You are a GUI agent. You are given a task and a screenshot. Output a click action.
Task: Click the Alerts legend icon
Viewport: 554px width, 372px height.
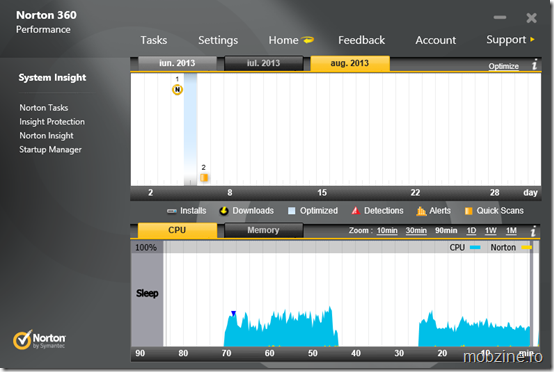click(421, 211)
